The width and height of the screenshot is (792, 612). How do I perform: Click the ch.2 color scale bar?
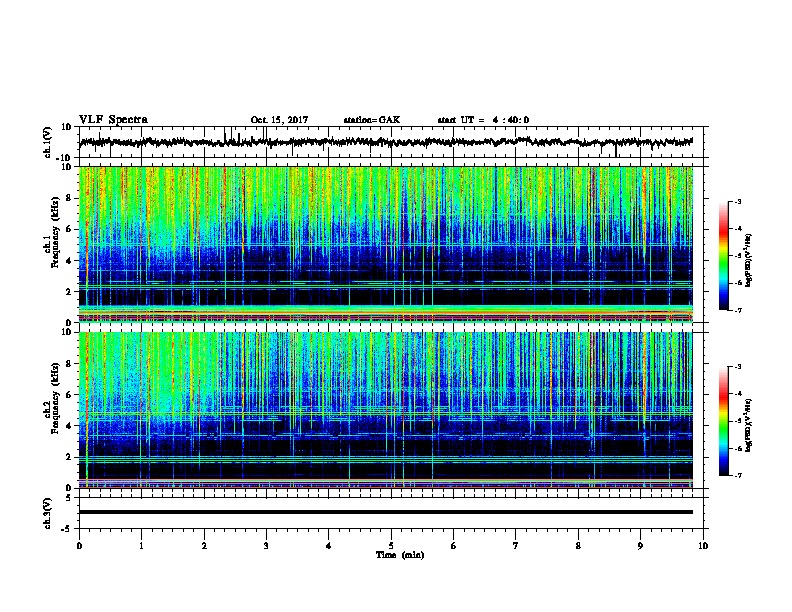[x=724, y=421]
